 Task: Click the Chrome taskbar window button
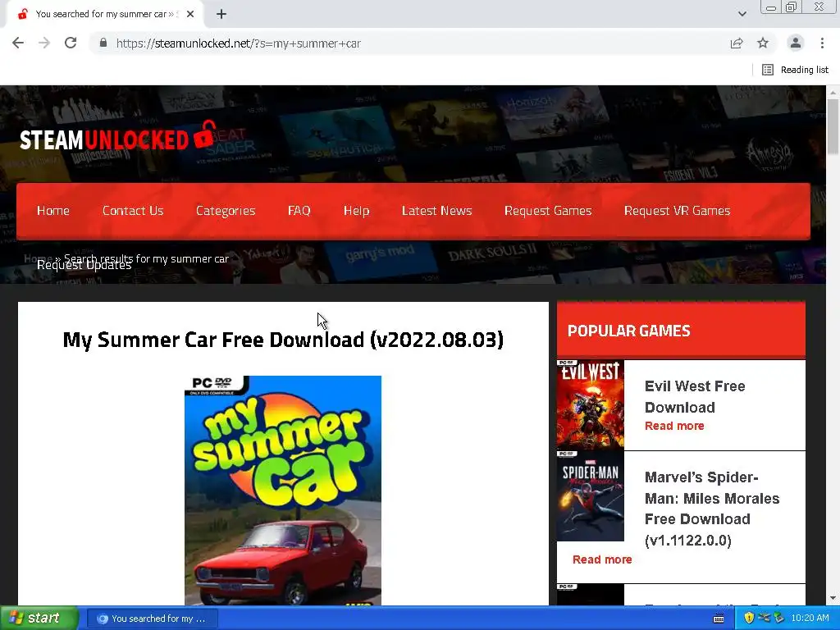tap(152, 619)
